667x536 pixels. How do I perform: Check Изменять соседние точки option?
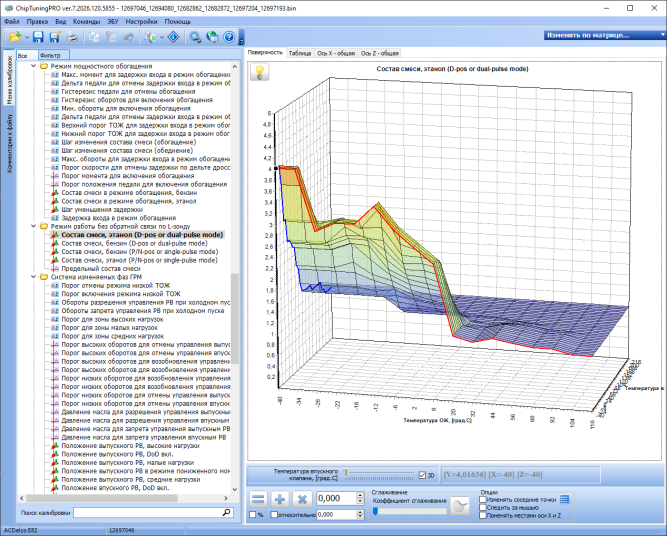pos(483,500)
